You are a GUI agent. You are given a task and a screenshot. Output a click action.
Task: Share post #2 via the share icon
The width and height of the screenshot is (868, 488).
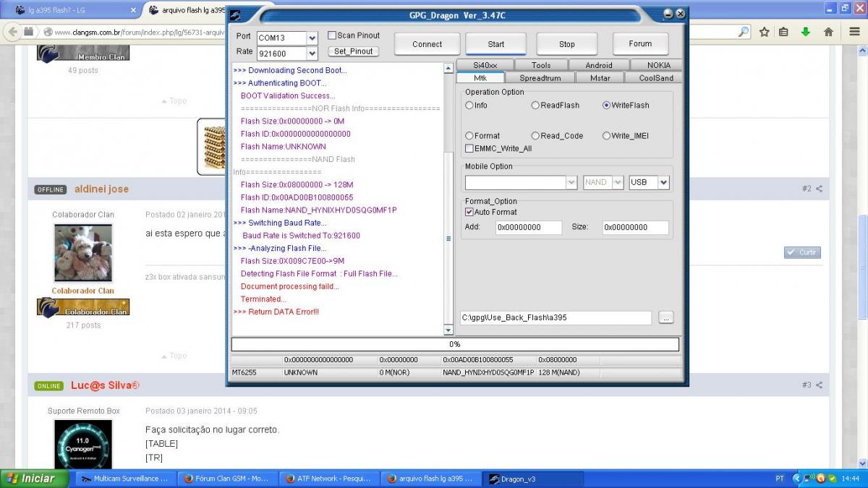(820, 189)
